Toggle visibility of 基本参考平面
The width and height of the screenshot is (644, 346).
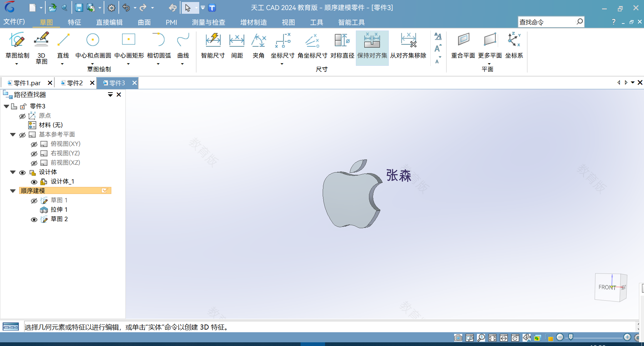[22, 135]
